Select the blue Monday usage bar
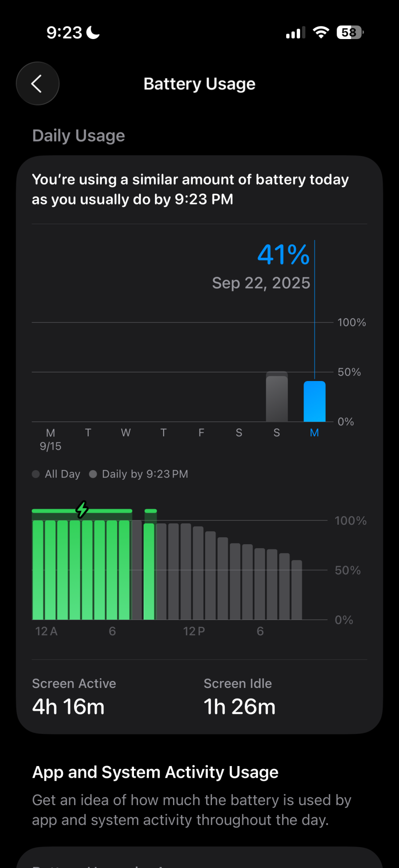The width and height of the screenshot is (399, 868). 314,401
